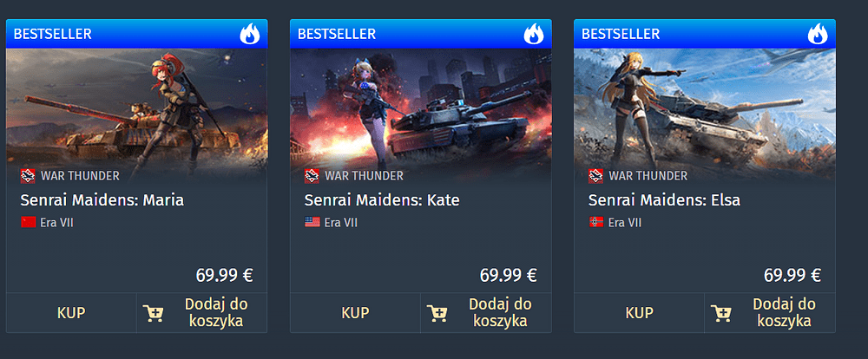Open the Senrai Maidens: Kate artwork thumbnail

pyautogui.click(x=421, y=114)
